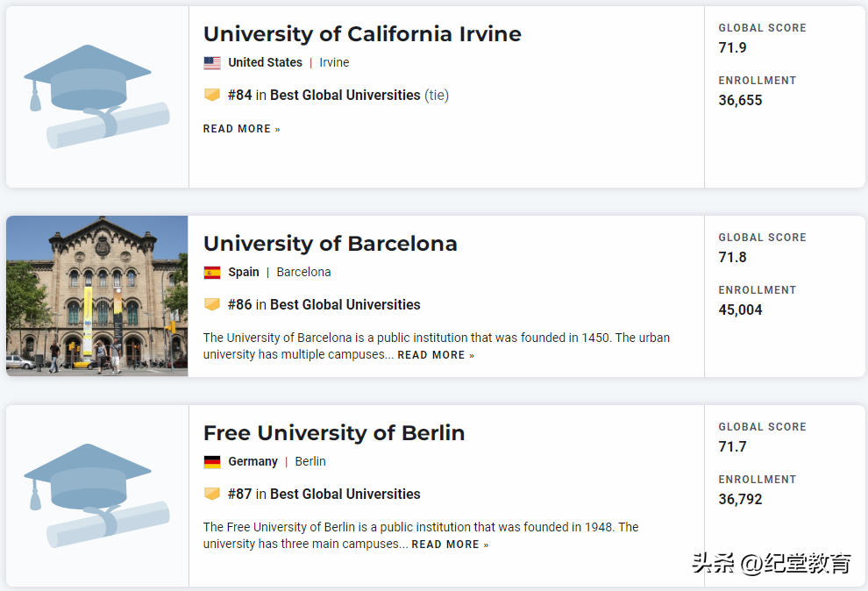Expand READ MORE in Berlin description
Viewport: 868px width, 591px height.
point(450,545)
